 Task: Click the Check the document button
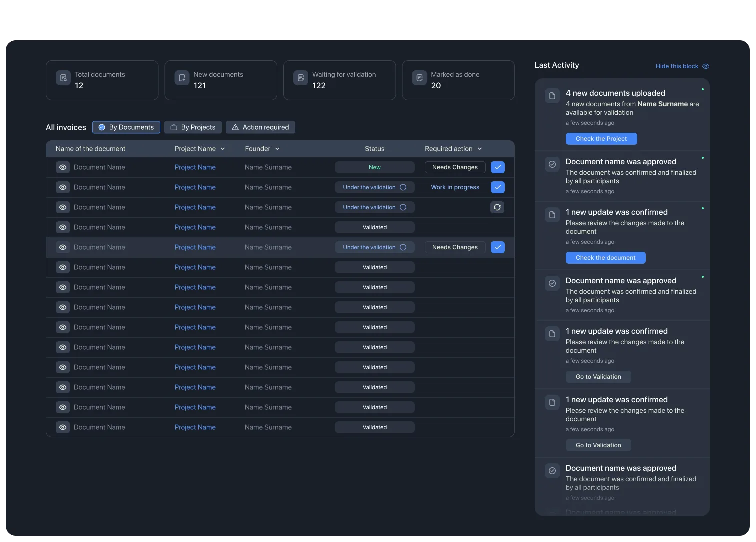(x=606, y=258)
